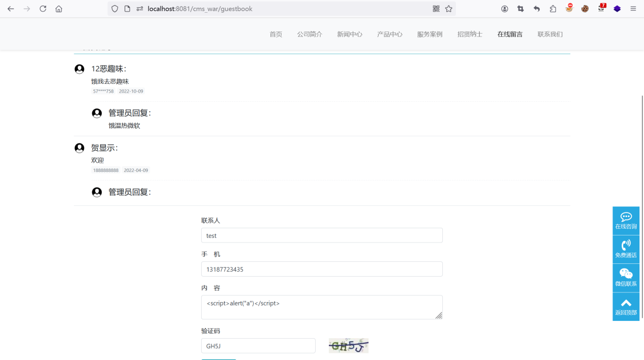Refresh the captcha image

point(349,346)
